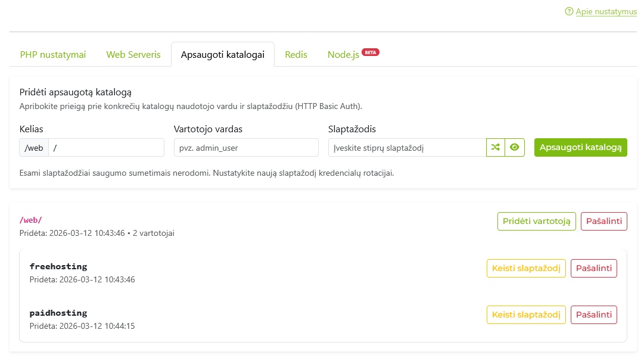Image resolution: width=644 pixels, height=361 pixels.
Task: Select the Apsaugoti katalogai tab
Action: click(222, 55)
